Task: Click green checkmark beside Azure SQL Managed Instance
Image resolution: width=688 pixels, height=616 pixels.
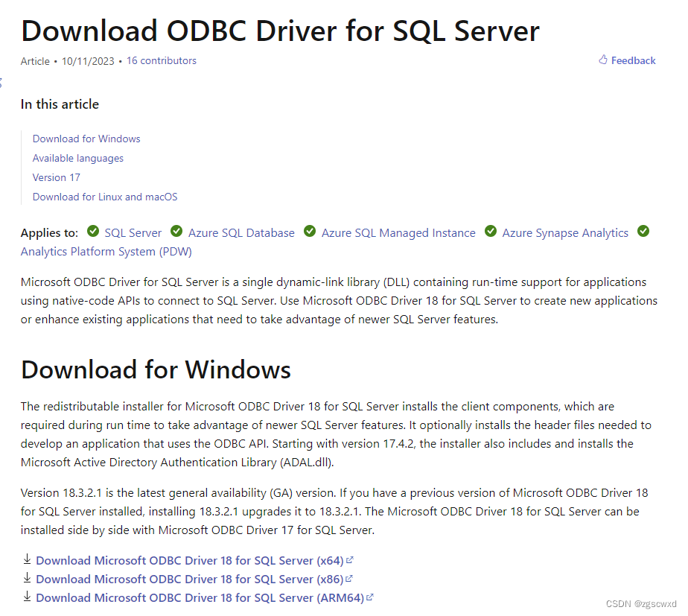Action: click(x=310, y=231)
